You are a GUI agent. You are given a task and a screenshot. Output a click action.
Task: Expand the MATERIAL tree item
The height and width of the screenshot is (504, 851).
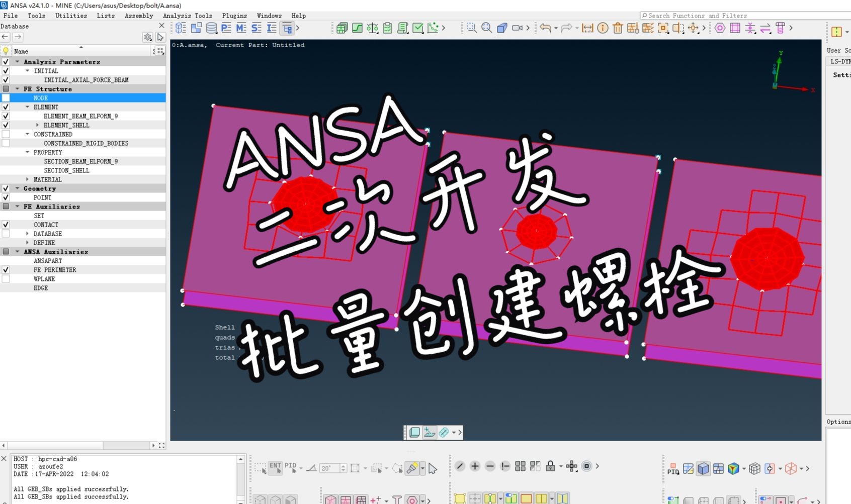[x=28, y=179]
